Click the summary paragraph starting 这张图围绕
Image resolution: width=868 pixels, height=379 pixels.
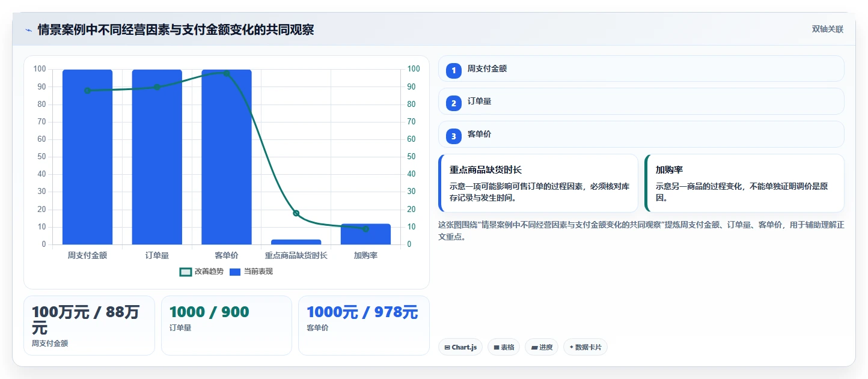tap(641, 231)
